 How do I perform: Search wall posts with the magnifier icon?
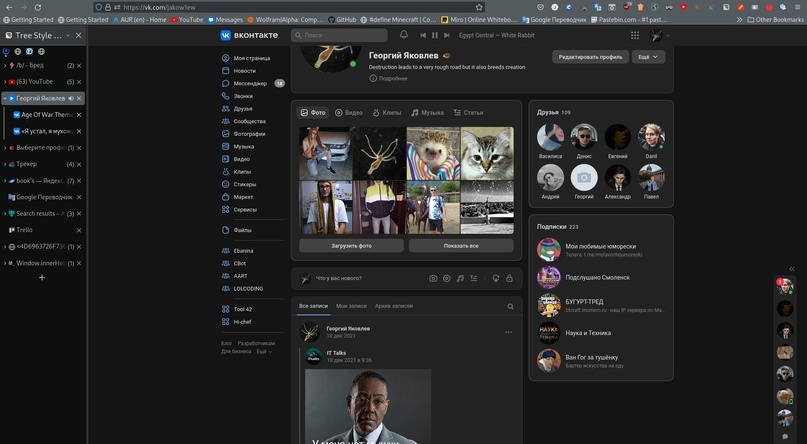[510, 306]
